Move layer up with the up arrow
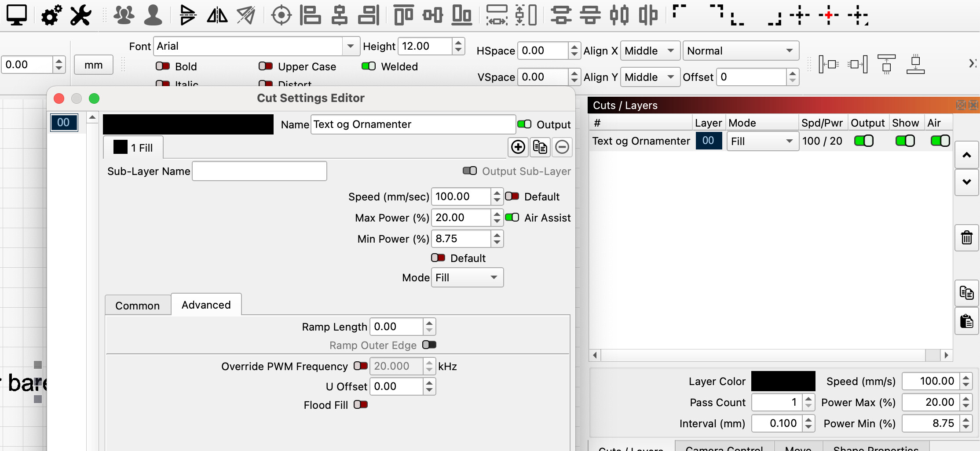Image resolution: width=980 pixels, height=451 pixels. pos(966,155)
